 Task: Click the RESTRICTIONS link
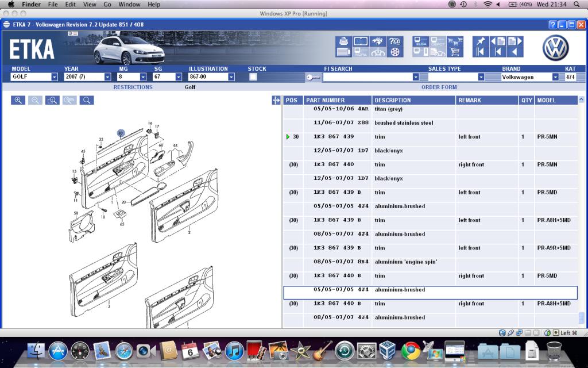(x=133, y=87)
